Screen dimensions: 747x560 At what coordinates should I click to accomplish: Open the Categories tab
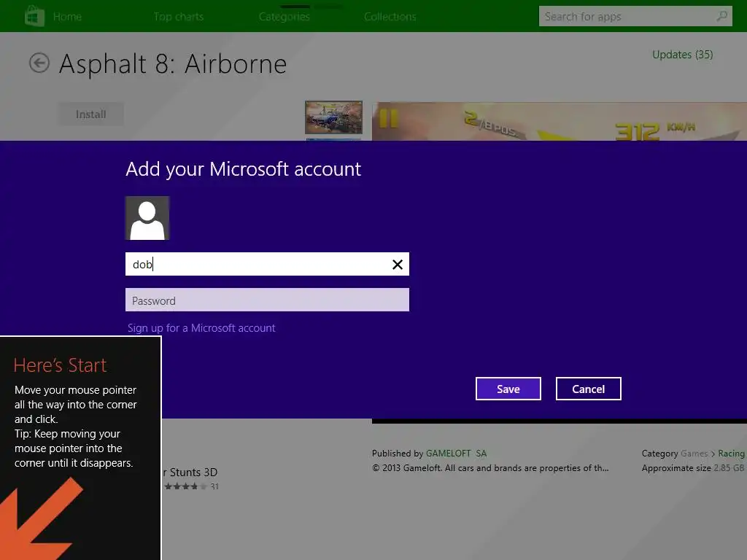285,17
